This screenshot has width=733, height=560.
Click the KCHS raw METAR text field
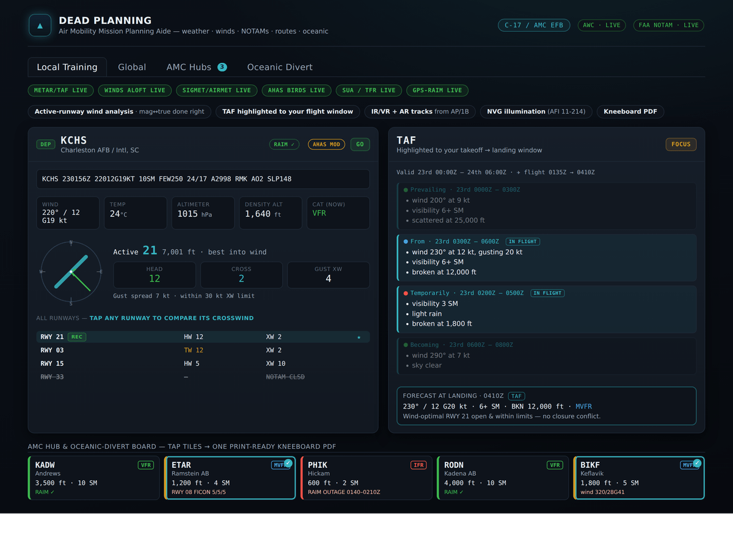[x=203, y=179]
